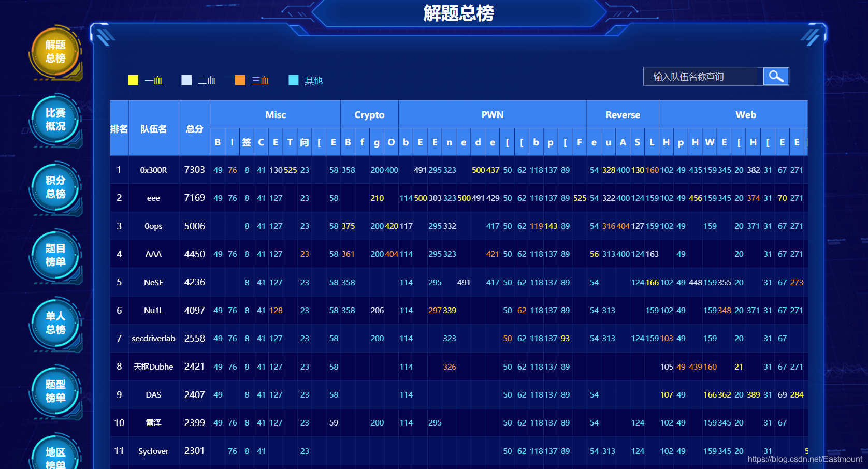Open the 解题总榜 sidebar button

pos(55,52)
